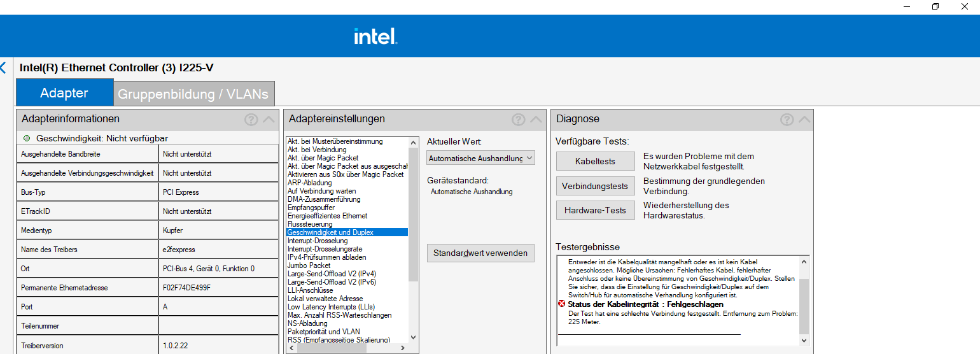Open help icon in Diagnose panel
The width and height of the screenshot is (980, 354).
(x=787, y=119)
